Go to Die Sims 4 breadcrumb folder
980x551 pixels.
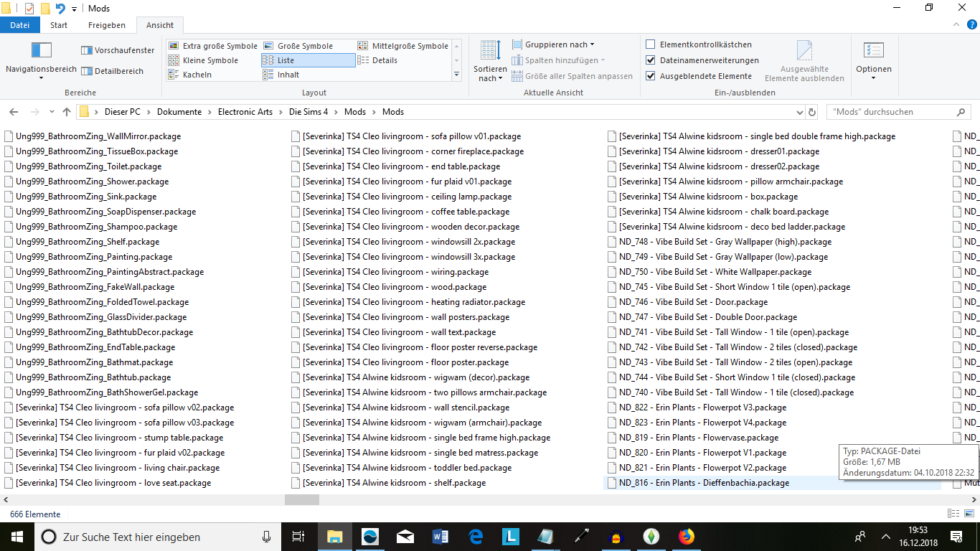point(308,112)
